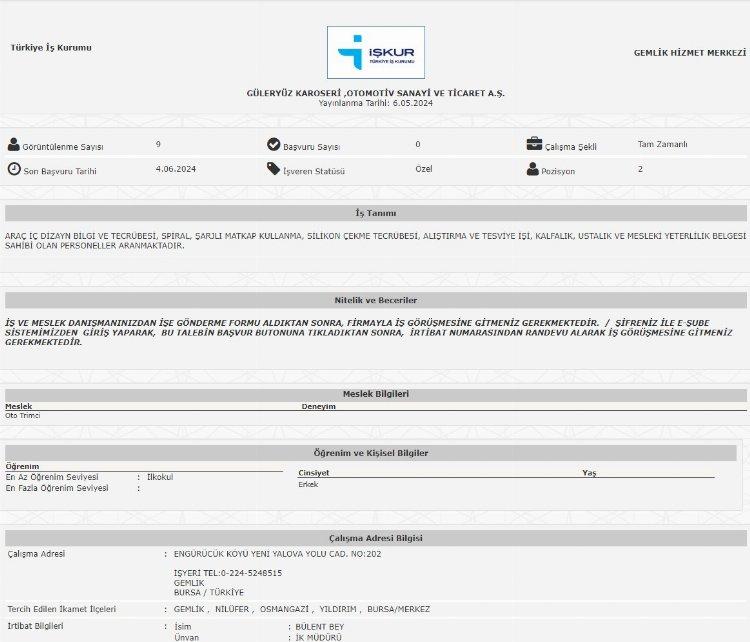This screenshot has width=750, height=642.
Task: Click the checkmark icon beside Başvuru Sayısı
Action: pyautogui.click(x=273, y=145)
